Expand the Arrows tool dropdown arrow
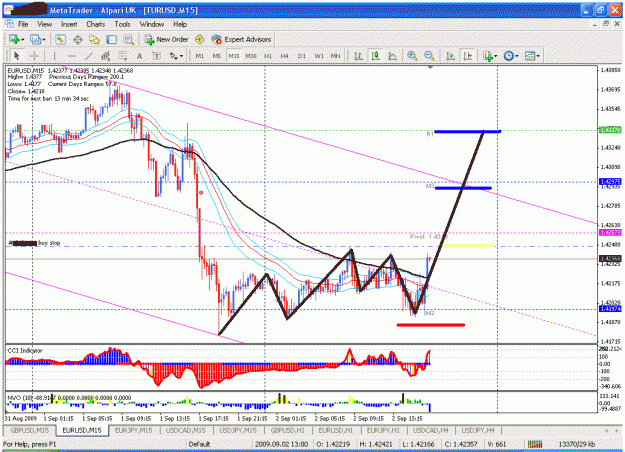625x452 pixels. coord(181,56)
